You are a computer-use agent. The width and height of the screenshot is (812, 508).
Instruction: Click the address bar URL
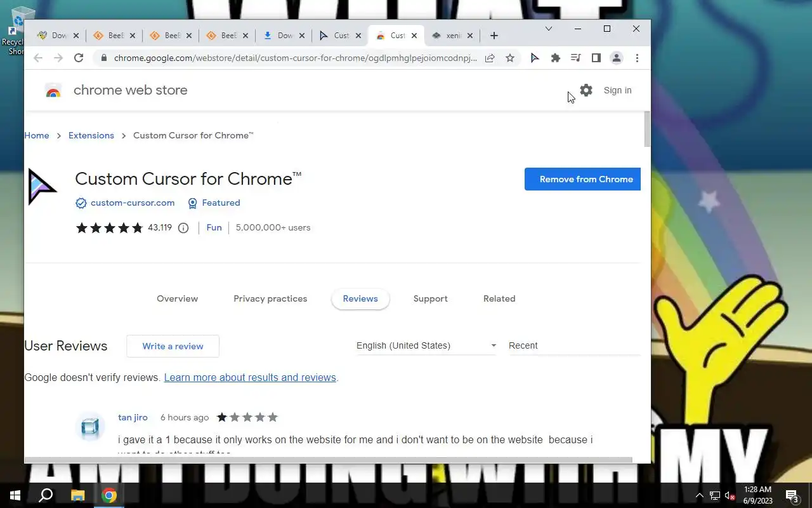pyautogui.click(x=296, y=58)
